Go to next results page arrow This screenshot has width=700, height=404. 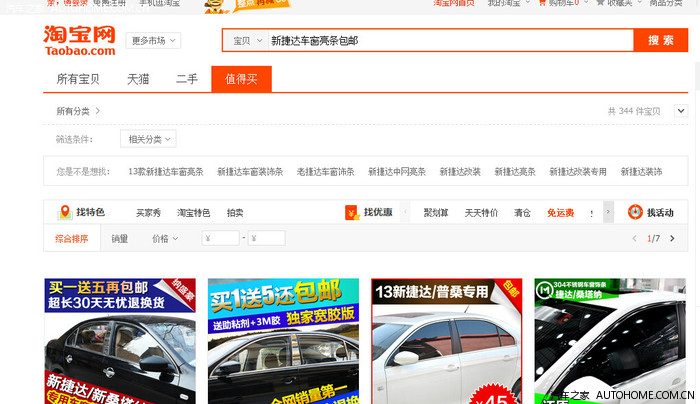pyautogui.click(x=672, y=239)
